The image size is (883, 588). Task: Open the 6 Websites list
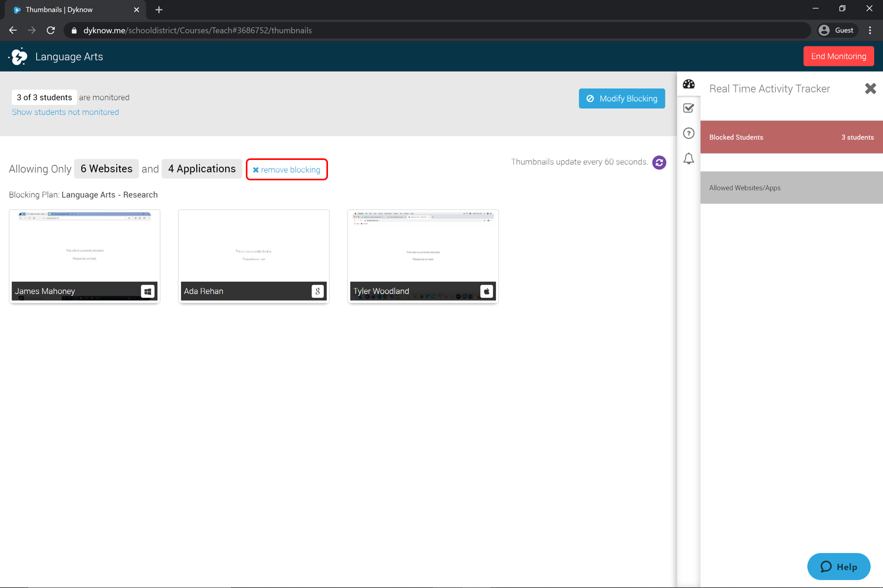(x=106, y=169)
